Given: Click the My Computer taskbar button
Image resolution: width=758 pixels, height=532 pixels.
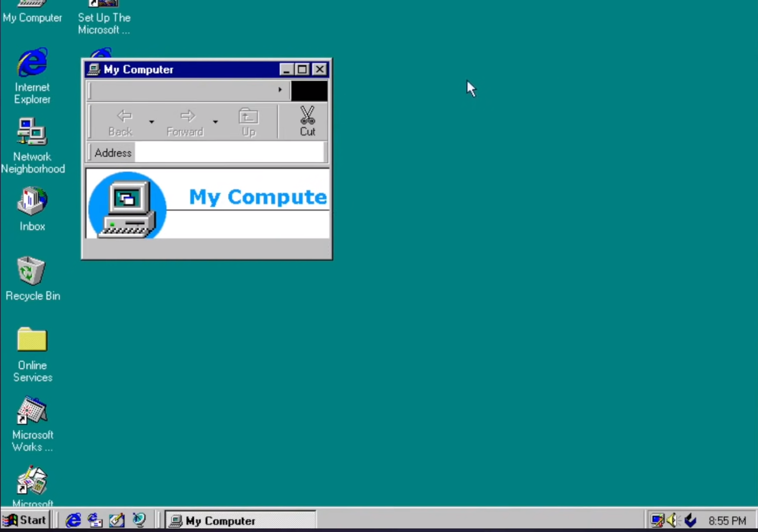Looking at the screenshot, I should 240,520.
